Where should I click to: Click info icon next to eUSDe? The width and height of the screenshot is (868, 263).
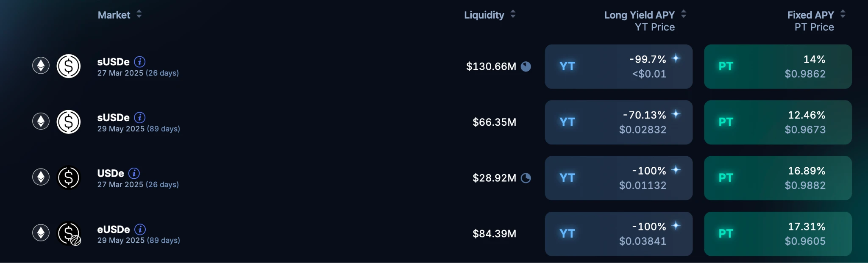tap(140, 229)
